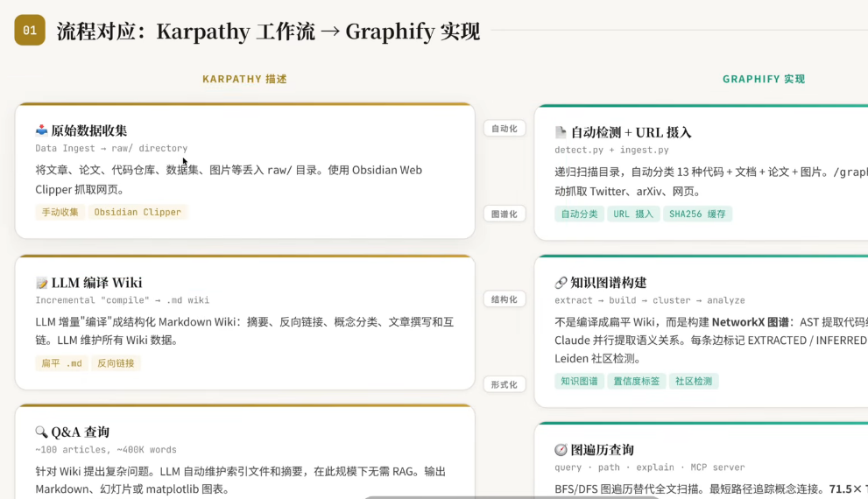This screenshot has width=868, height=499.
Task: Click the 01 section number badge
Action: (x=30, y=30)
